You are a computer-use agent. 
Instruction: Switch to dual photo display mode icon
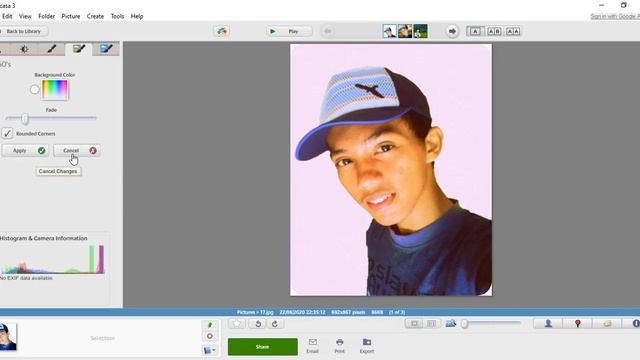431,324
